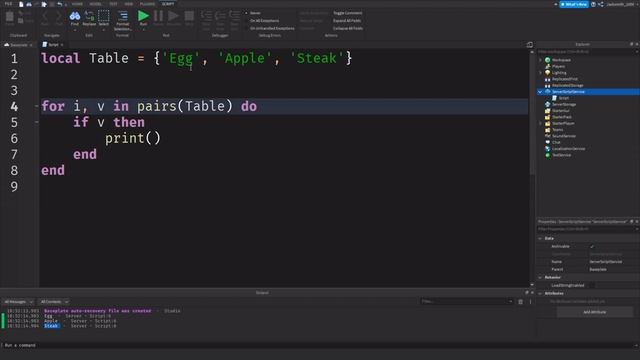Select Teams in Explorer
Viewport: 640px width, 360px height.
pyautogui.click(x=558, y=130)
